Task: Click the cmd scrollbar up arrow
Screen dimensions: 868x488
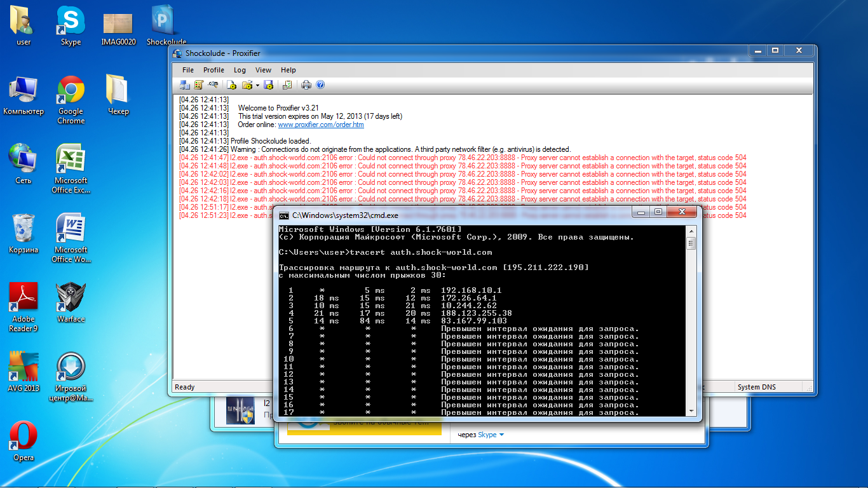Action: [691, 230]
